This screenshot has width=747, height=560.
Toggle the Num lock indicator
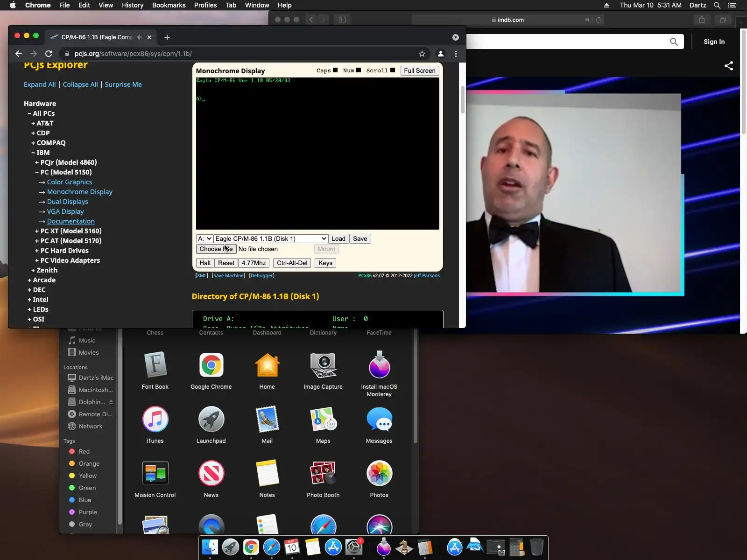coord(359,70)
